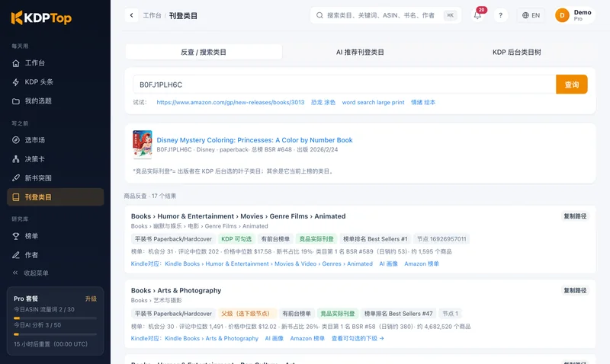Select KDP 后台类目树 tab
The height and width of the screenshot is (364, 610).
pos(517,52)
